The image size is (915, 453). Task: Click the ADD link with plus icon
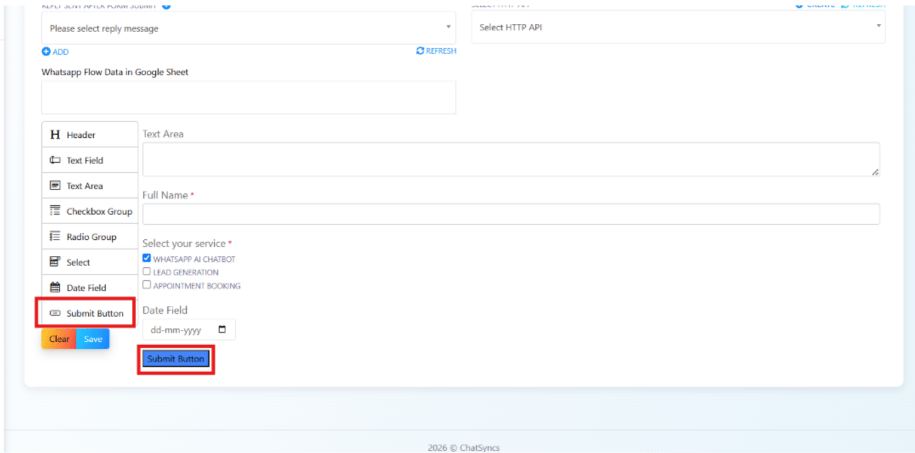[x=55, y=52]
